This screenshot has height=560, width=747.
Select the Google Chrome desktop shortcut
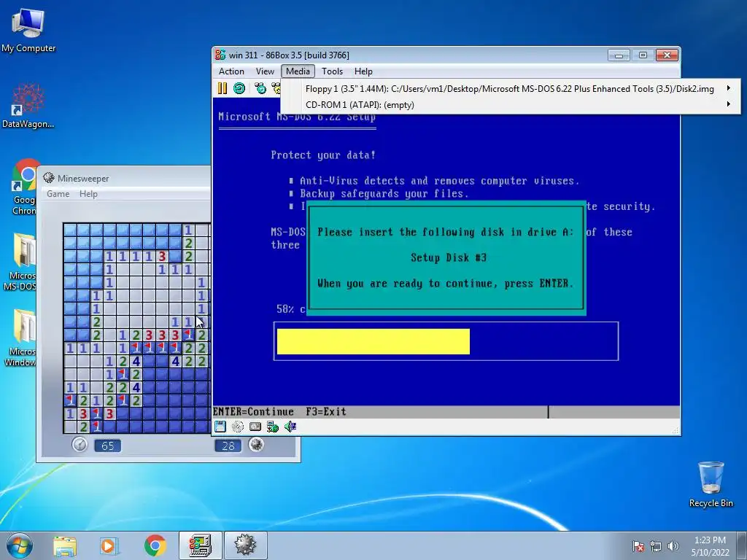(x=25, y=187)
